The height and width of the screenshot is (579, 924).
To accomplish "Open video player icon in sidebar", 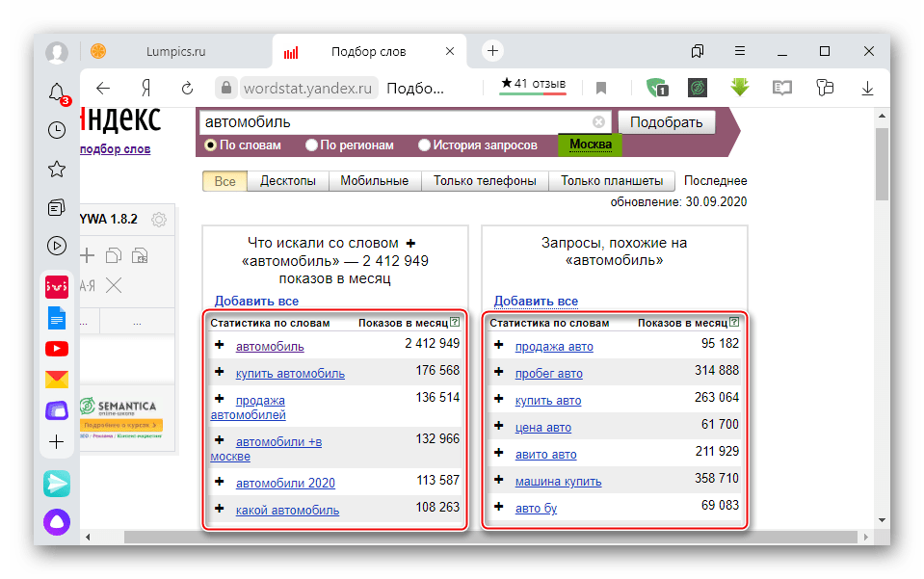I will [x=57, y=246].
